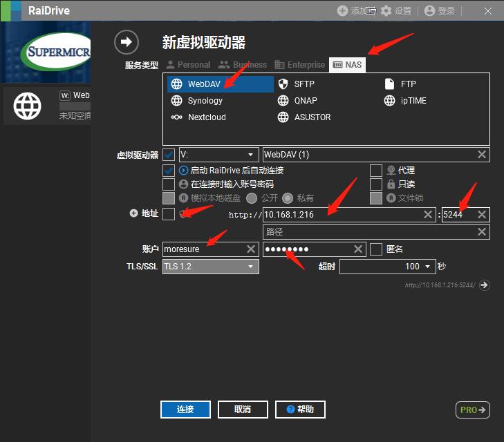Viewport: 504px width, 442px height.
Task: Enable the proxy (代理) checkbox
Action: (376, 171)
